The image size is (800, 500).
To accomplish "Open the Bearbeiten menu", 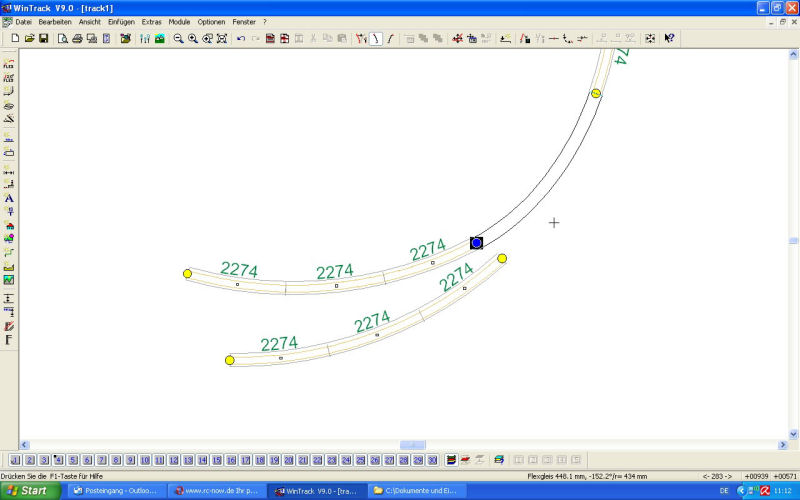I will click(x=55, y=22).
